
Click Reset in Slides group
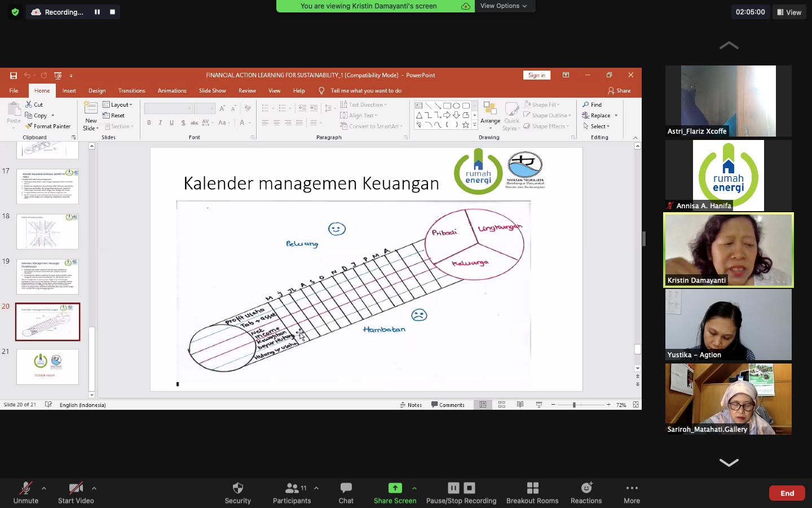114,116
